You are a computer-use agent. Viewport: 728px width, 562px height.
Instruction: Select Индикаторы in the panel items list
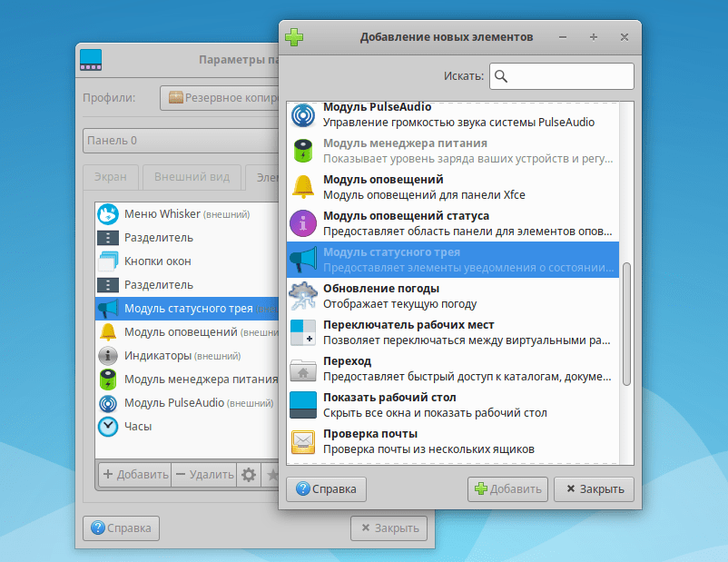pyautogui.click(x=187, y=356)
